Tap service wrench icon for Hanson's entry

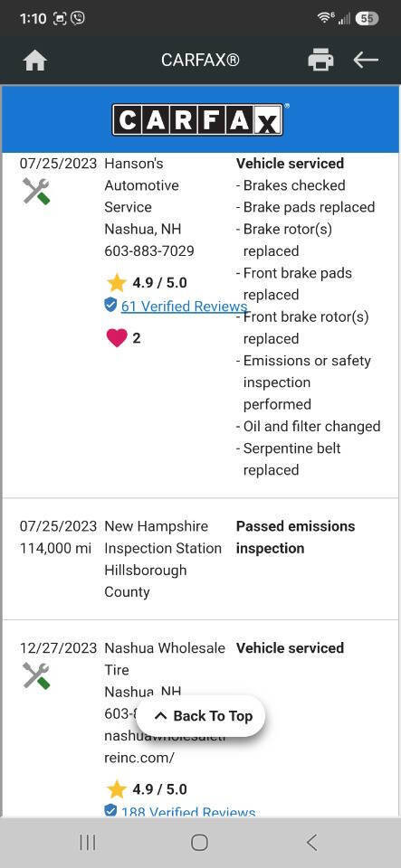36,192
